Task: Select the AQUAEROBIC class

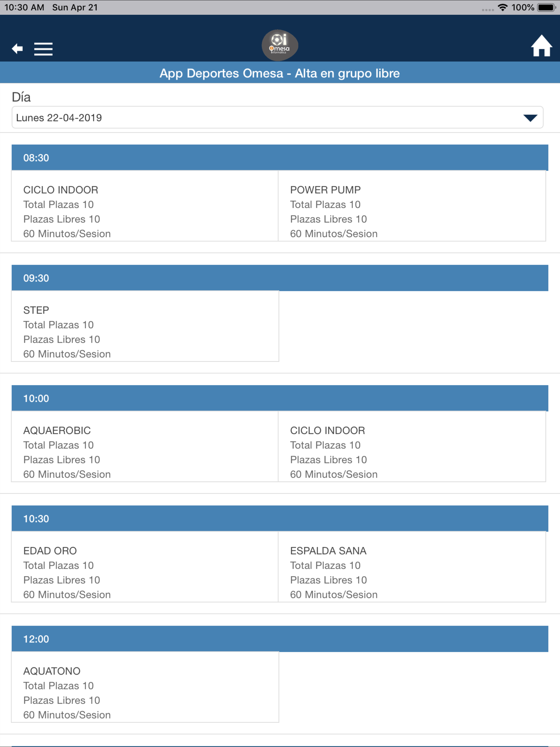Action: (145, 447)
